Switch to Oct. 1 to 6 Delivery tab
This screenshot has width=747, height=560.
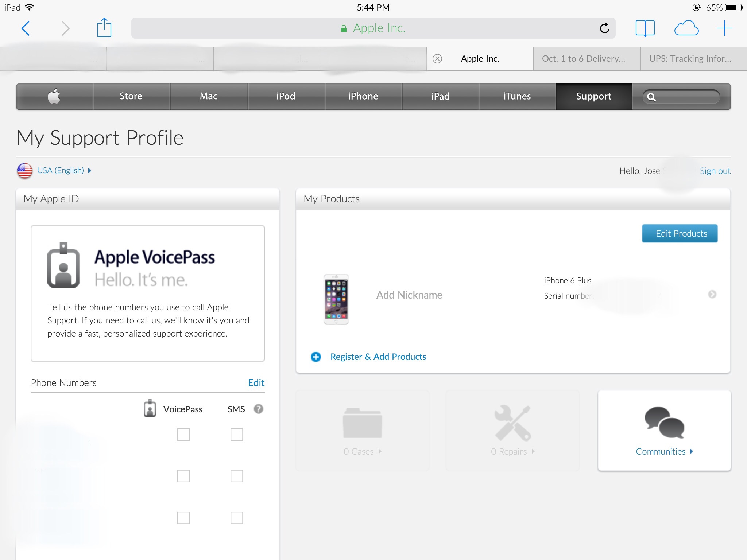click(587, 59)
